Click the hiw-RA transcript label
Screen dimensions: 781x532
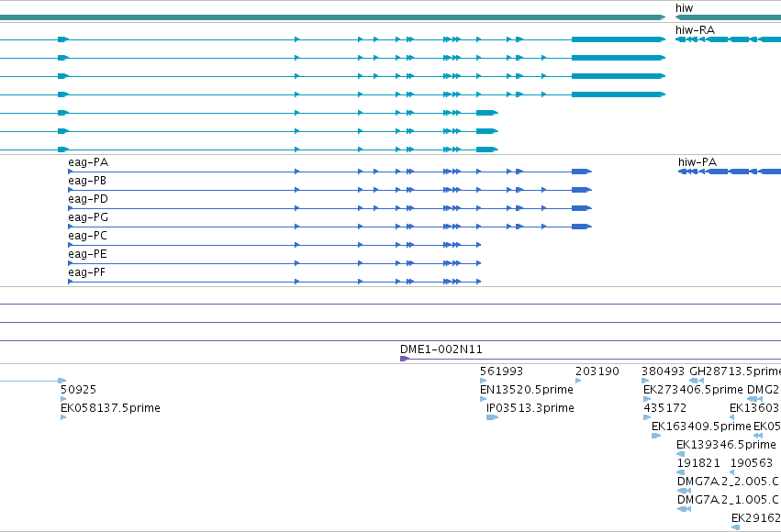click(695, 30)
